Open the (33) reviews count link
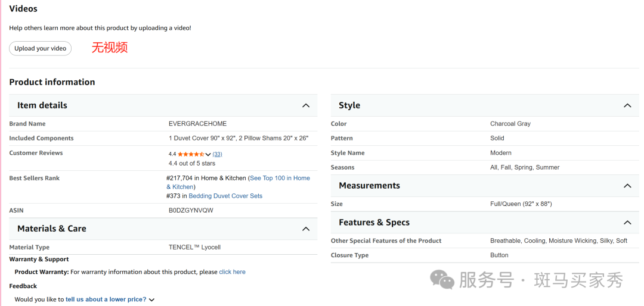 tap(217, 154)
